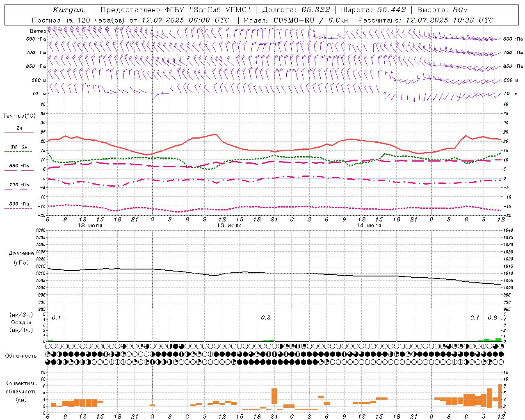Click the "13 июля" date label
This screenshot has height=420, width=525.
click(229, 226)
